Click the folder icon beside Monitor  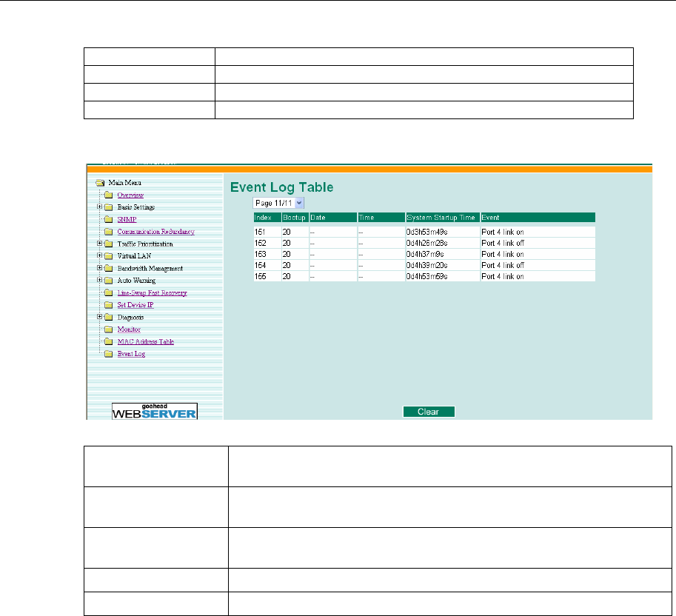pyautogui.click(x=109, y=329)
